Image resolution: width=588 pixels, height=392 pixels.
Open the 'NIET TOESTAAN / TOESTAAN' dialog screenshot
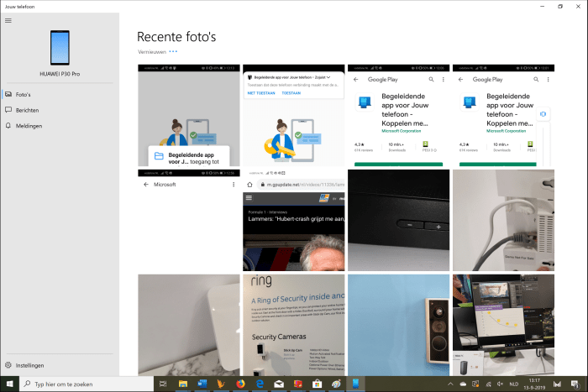point(294,116)
